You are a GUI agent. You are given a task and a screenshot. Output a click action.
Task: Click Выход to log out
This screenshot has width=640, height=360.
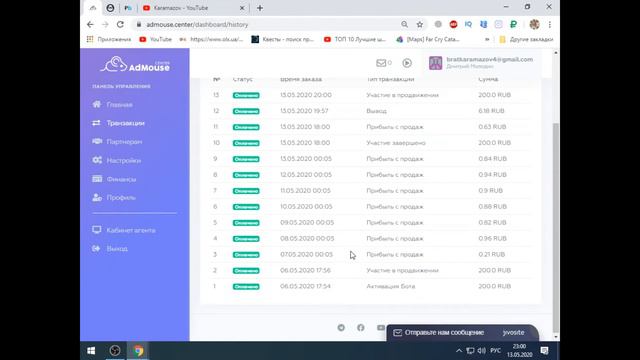pos(117,249)
